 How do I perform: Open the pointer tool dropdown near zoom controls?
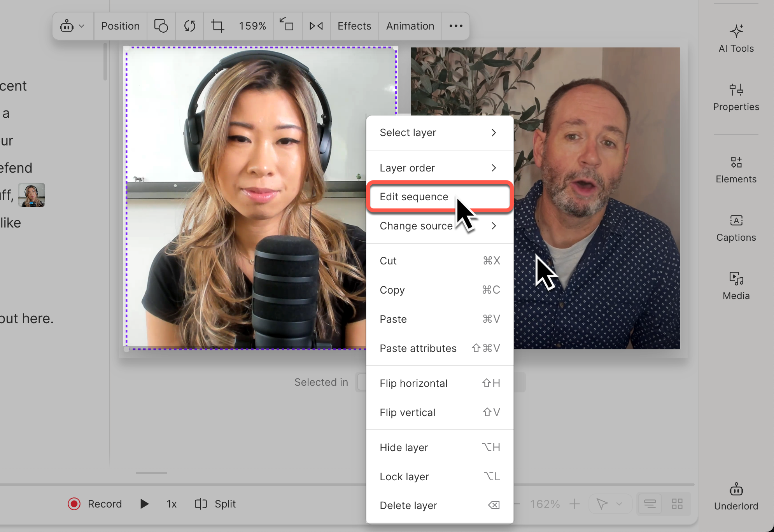pos(610,504)
